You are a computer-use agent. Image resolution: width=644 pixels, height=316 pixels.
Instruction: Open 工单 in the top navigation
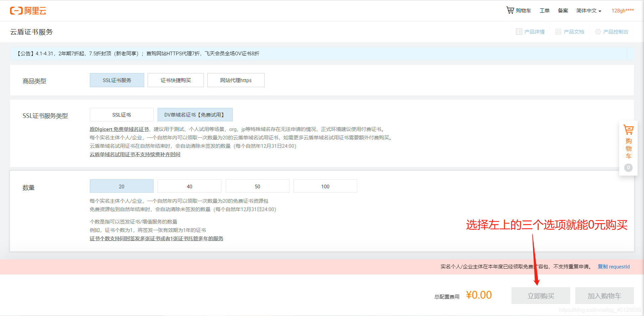(544, 11)
